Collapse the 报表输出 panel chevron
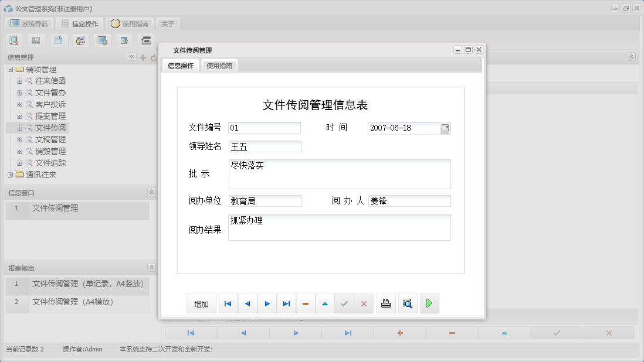Screen dimensions: 644x362 151,268
